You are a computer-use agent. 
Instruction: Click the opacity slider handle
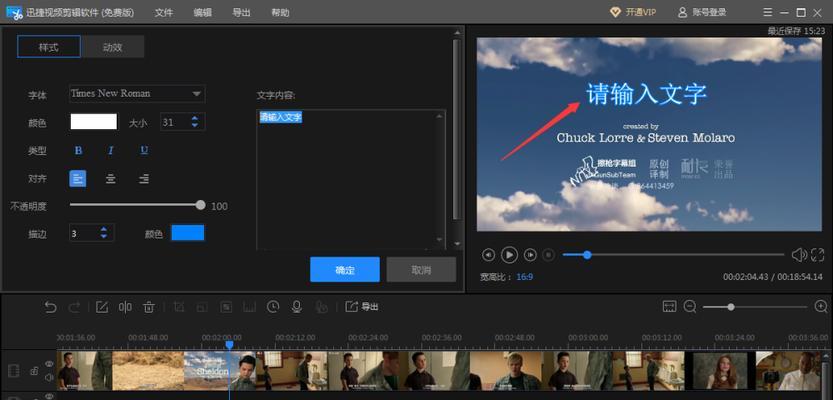(200, 205)
